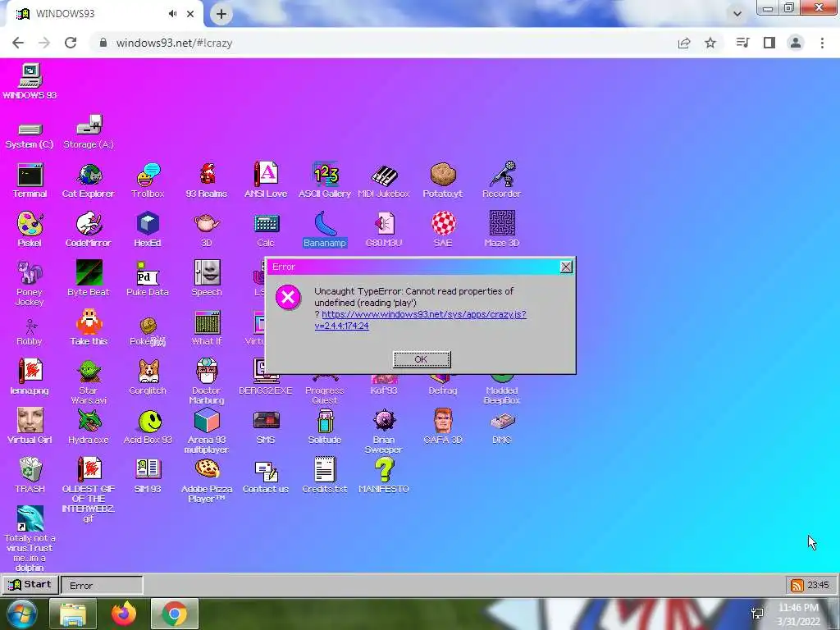Open the ASCII Gallery icon

pyautogui.click(x=325, y=174)
